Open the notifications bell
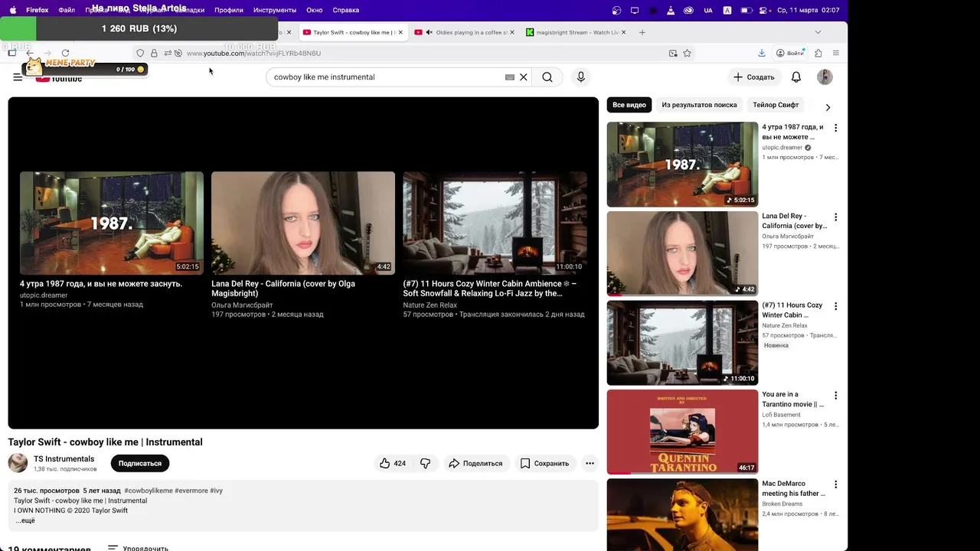Viewport: 980px width, 551px height. (796, 77)
